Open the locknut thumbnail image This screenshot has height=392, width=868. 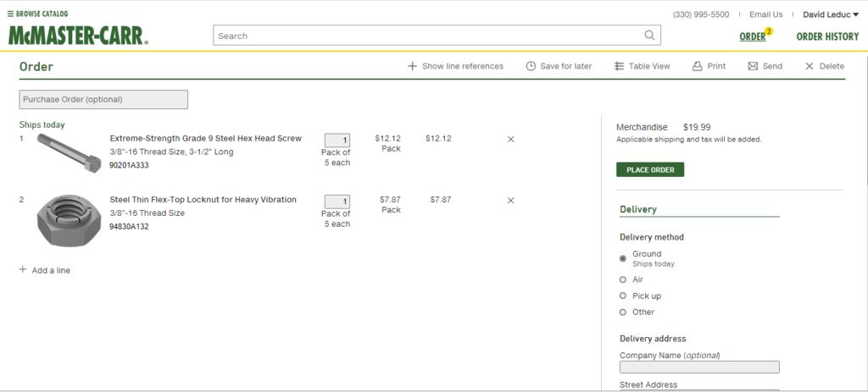click(70, 219)
